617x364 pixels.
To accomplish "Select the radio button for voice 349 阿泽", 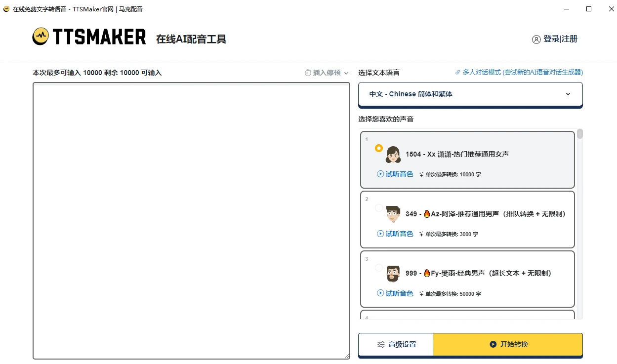I will pos(378,207).
